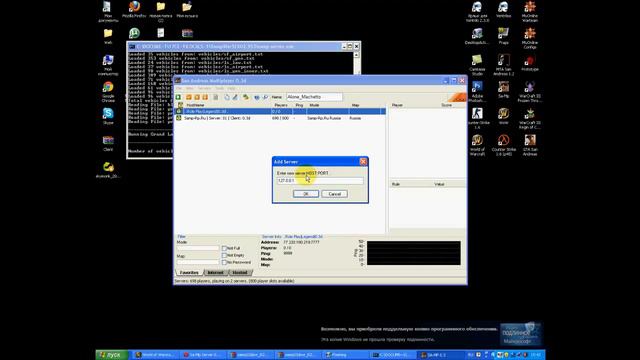Image resolution: width=640 pixels, height=360 pixels.
Task: Open Skype desktop shortcut
Action: (x=108, y=116)
